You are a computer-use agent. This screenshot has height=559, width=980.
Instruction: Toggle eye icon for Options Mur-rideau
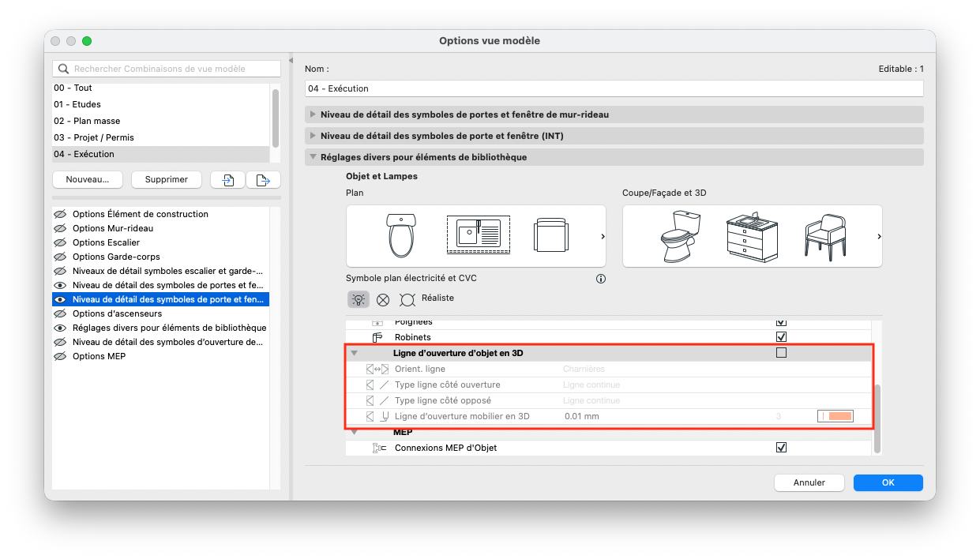coord(59,228)
